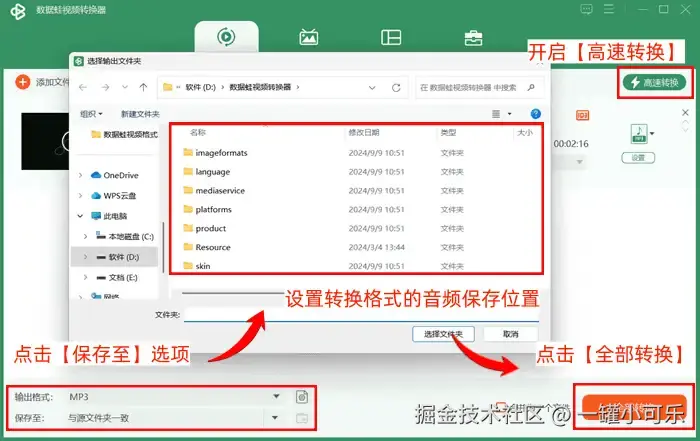Click the video thumbnail preview
Image resolution: width=700 pixels, height=441 pixels.
click(x=45, y=141)
